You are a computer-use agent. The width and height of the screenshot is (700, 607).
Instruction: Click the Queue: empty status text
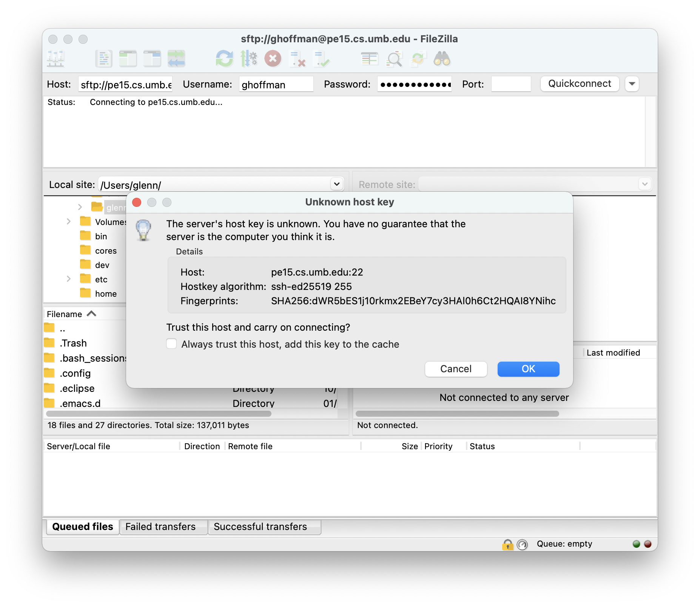(564, 544)
